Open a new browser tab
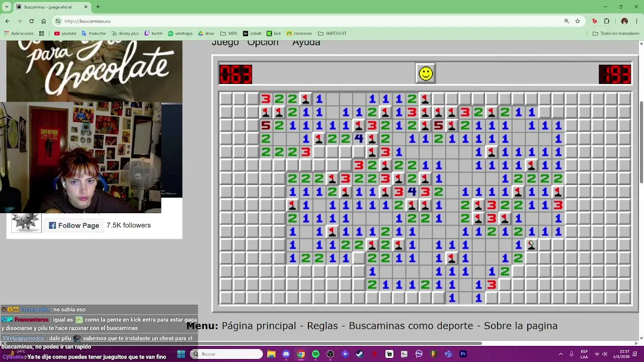Screen dimensions: 644x362 (x=98, y=7)
